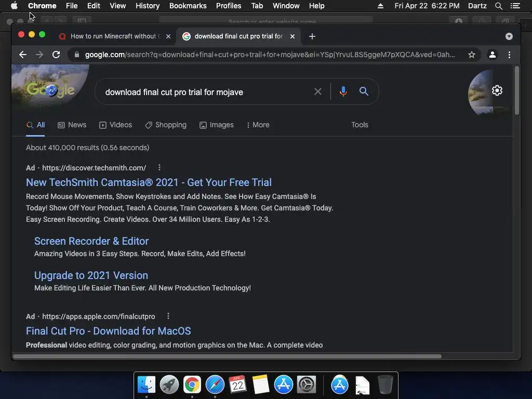Open the 'Screen Recorder & Editor' link
The width and height of the screenshot is (532, 399).
click(91, 241)
